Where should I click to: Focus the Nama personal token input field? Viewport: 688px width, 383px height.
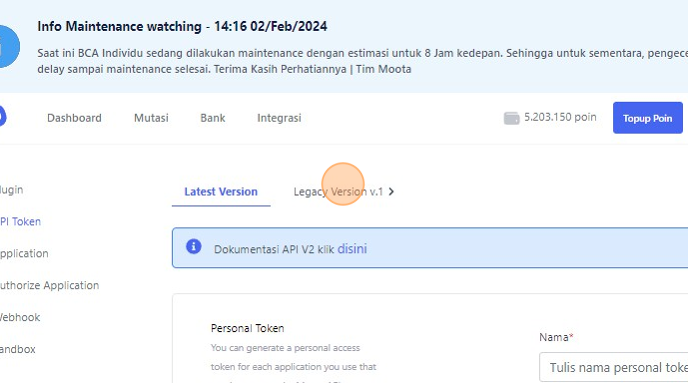click(x=613, y=367)
